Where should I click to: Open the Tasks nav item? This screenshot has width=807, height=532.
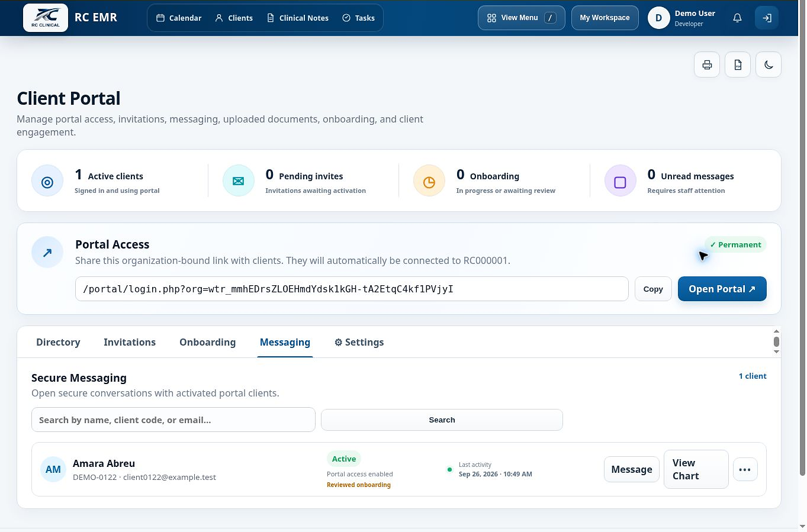click(358, 18)
